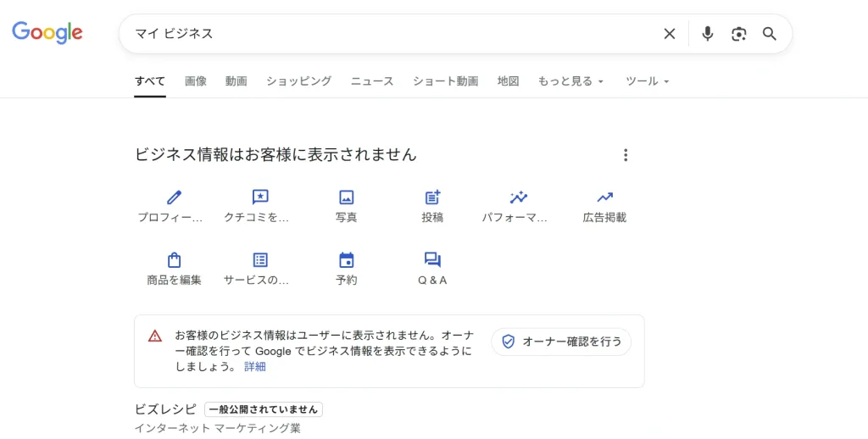
Task: Open the three-dot business options menu
Action: (626, 155)
